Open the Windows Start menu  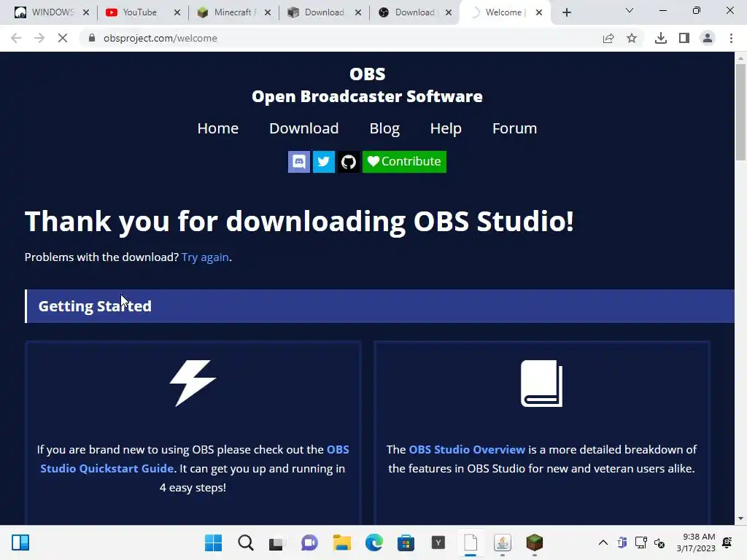(213, 542)
